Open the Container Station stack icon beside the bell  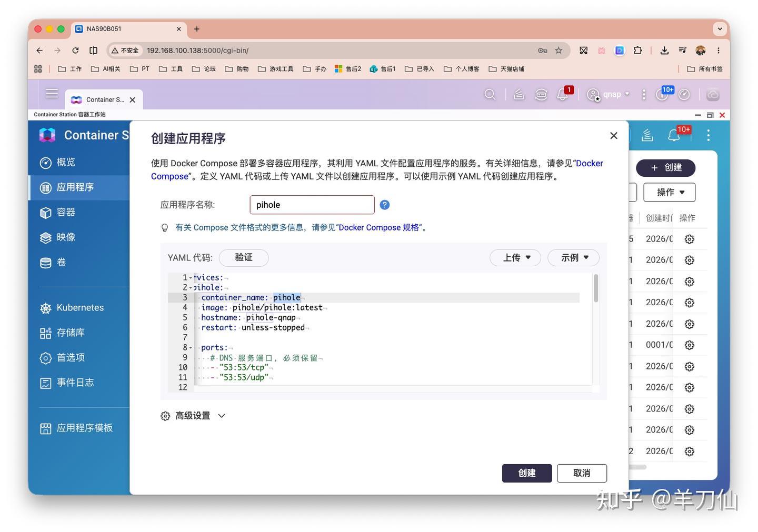[x=647, y=136]
